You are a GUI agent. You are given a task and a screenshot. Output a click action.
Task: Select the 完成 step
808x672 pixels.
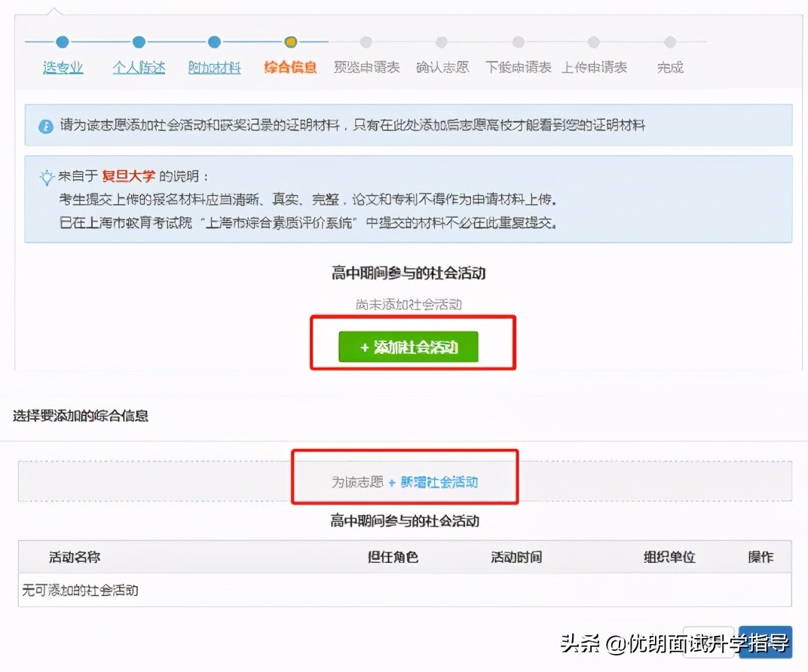click(670, 67)
